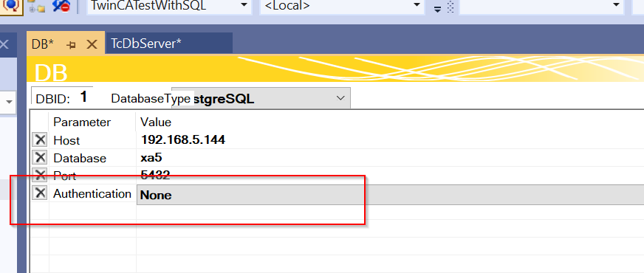This screenshot has width=644, height=273.
Task: Select the Authentication parameter label
Action: (x=92, y=193)
